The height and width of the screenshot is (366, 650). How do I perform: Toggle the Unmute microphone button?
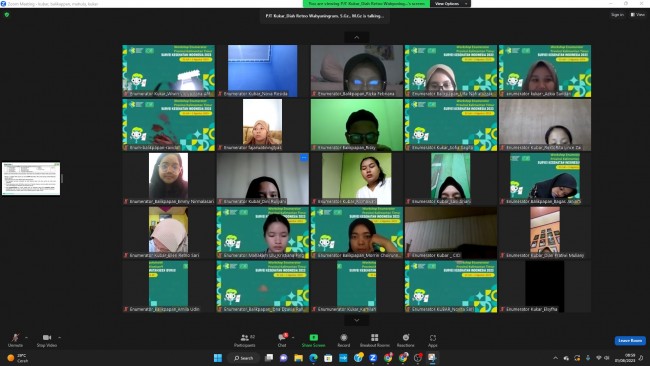pyautogui.click(x=15, y=338)
